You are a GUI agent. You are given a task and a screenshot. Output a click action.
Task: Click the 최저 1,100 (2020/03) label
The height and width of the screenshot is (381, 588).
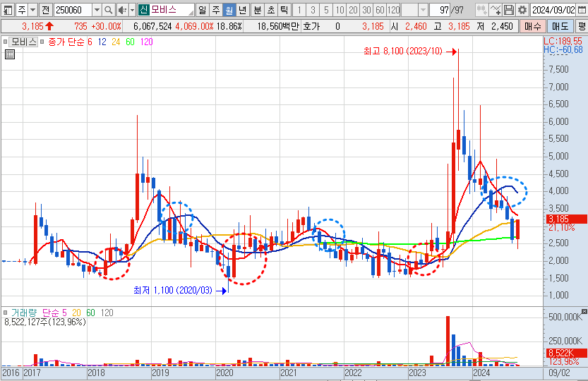(x=173, y=290)
